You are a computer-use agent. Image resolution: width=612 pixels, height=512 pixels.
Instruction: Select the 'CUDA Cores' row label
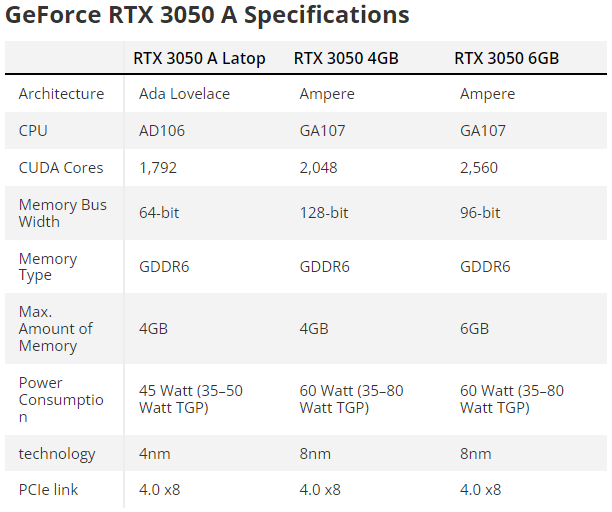click(x=61, y=167)
